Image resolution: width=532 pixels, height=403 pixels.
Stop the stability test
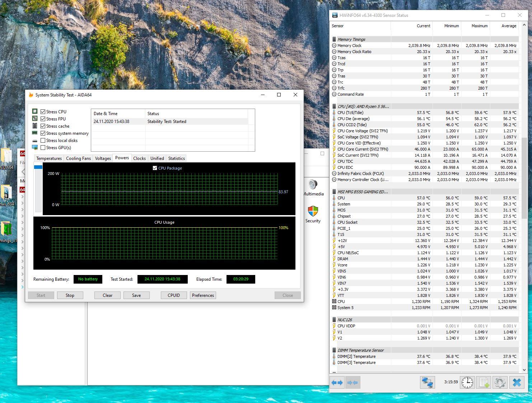(70, 295)
